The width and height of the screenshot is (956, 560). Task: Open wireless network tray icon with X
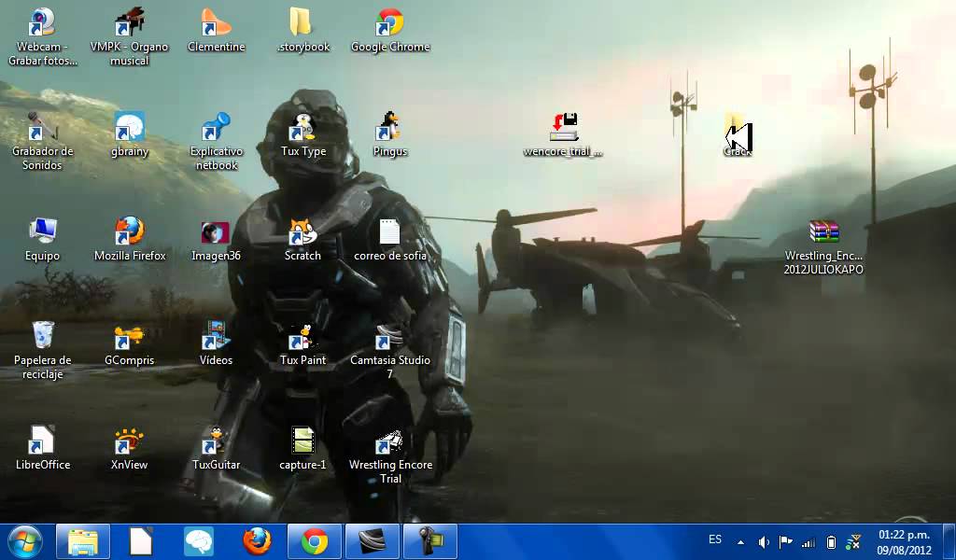point(853,541)
